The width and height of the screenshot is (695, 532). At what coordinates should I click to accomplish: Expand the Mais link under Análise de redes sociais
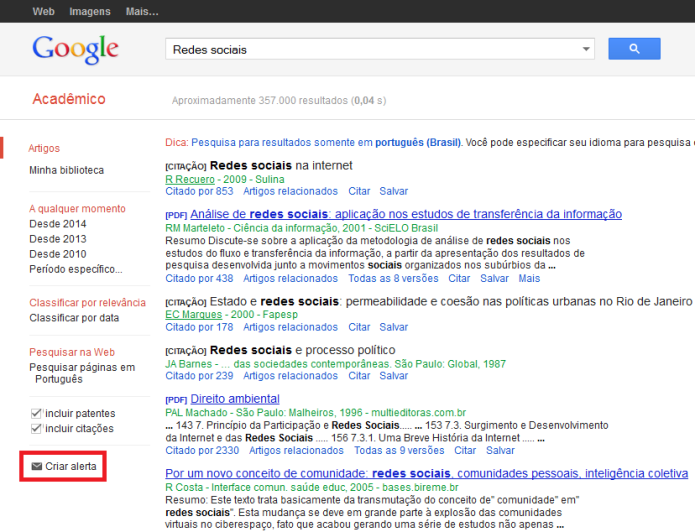point(529,278)
